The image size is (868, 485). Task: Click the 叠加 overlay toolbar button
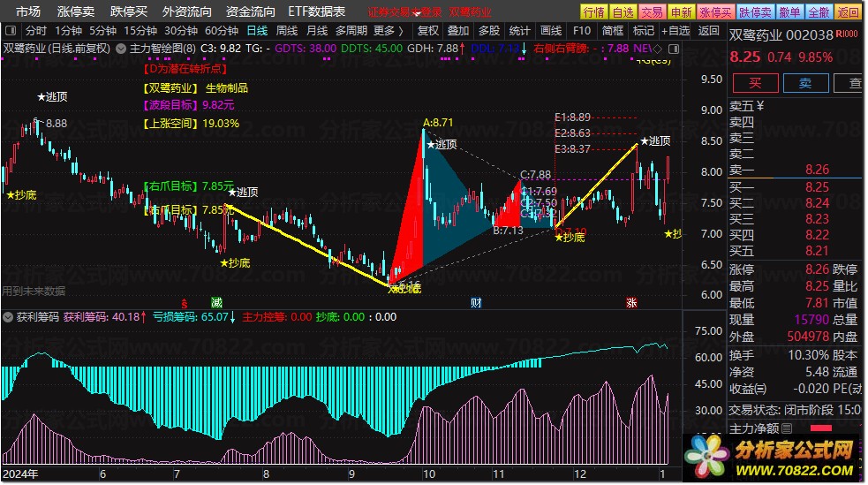pos(457,31)
